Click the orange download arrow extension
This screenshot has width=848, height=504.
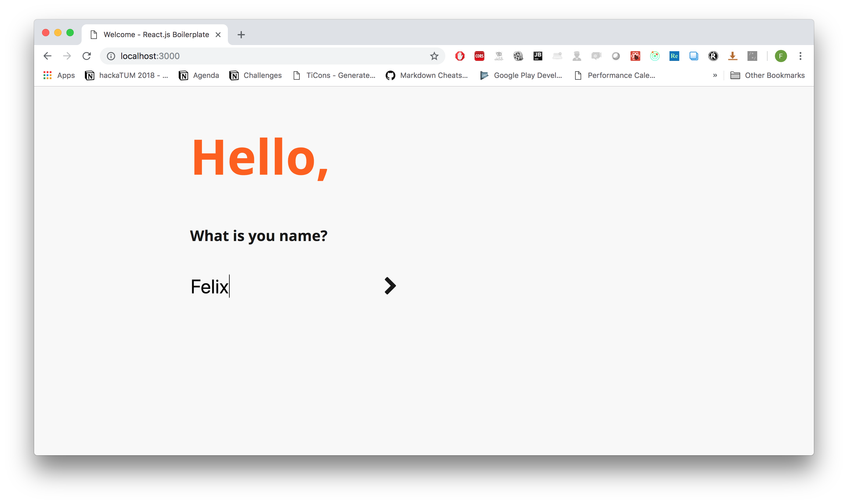[733, 56]
